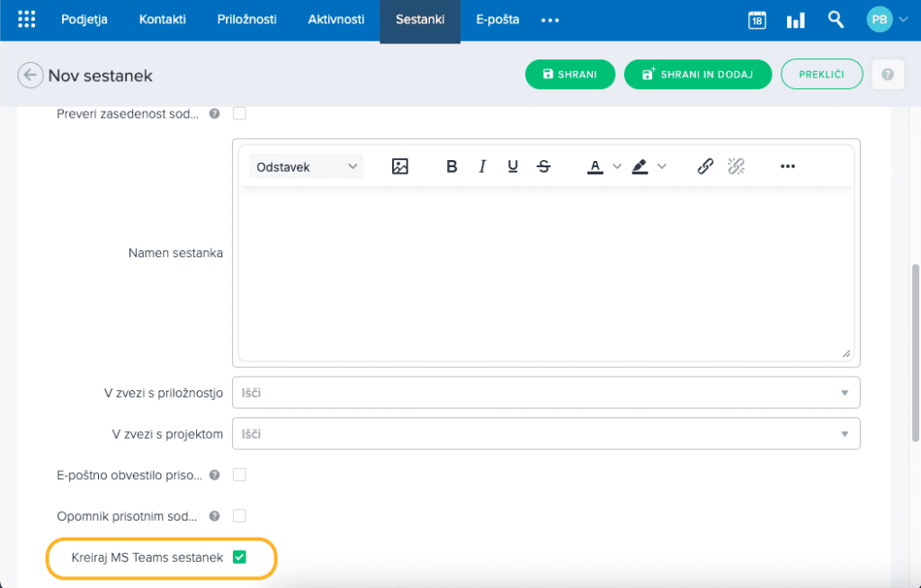Insert a link with the chain icon
This screenshot has width=921, height=588.
pyautogui.click(x=705, y=166)
